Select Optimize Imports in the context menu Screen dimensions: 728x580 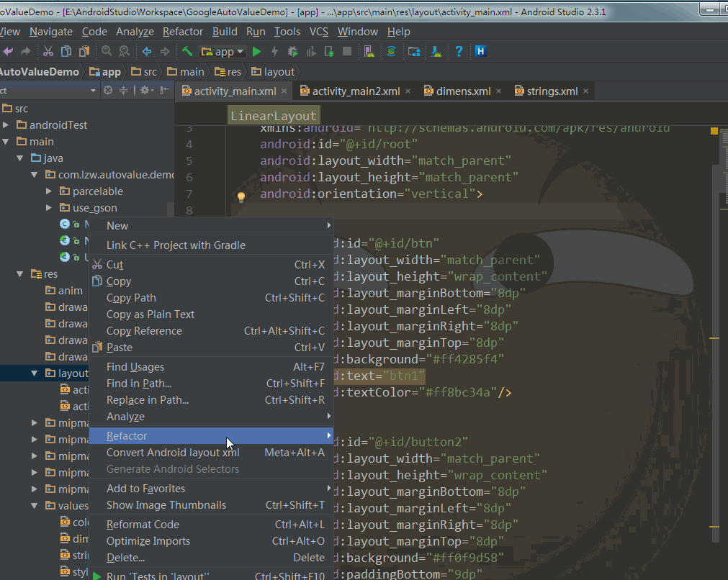tap(148, 540)
